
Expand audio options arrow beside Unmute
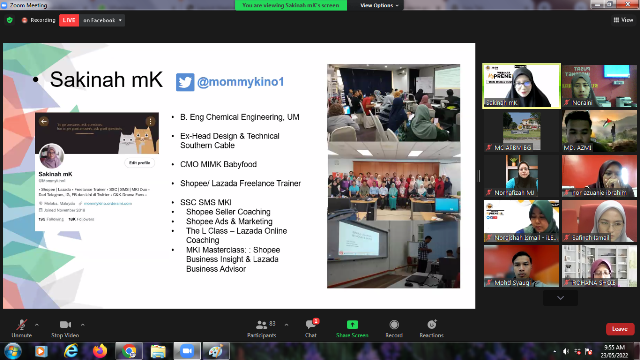click(37, 325)
